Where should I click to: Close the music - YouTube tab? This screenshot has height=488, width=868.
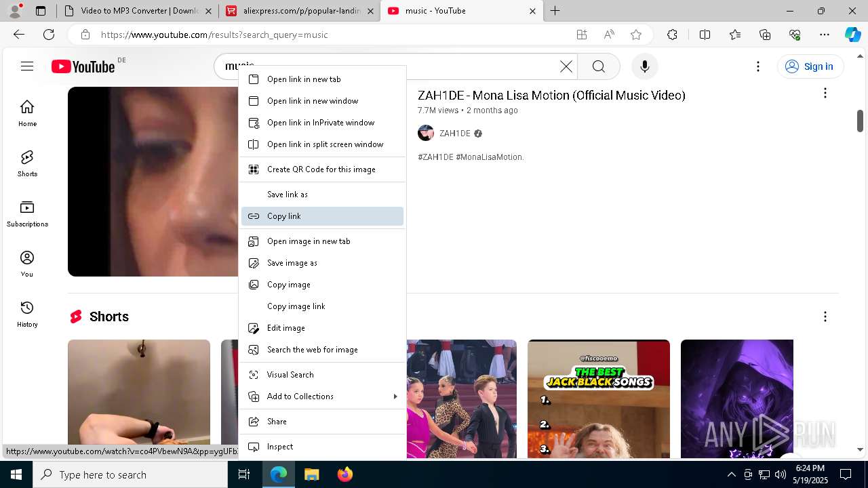coord(532,11)
